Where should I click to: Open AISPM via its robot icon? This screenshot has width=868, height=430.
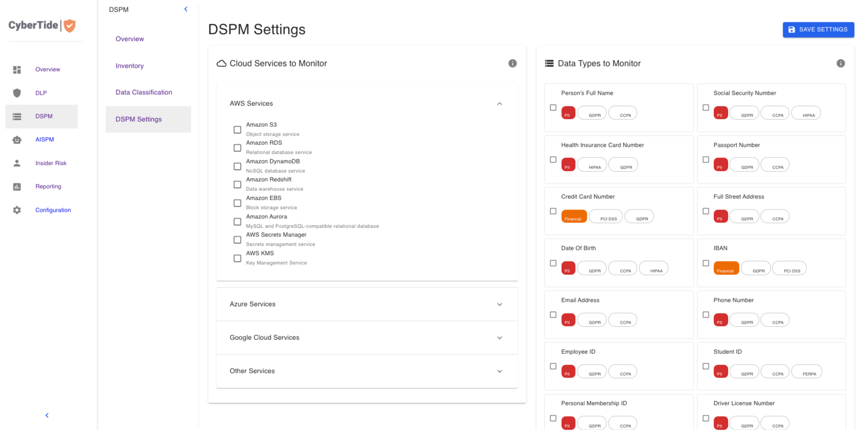[x=17, y=140]
